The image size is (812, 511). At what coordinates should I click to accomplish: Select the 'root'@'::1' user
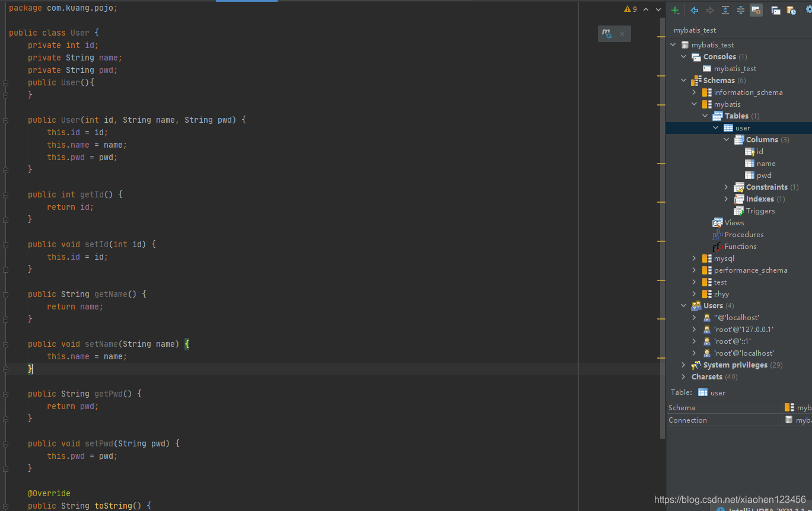(x=732, y=341)
